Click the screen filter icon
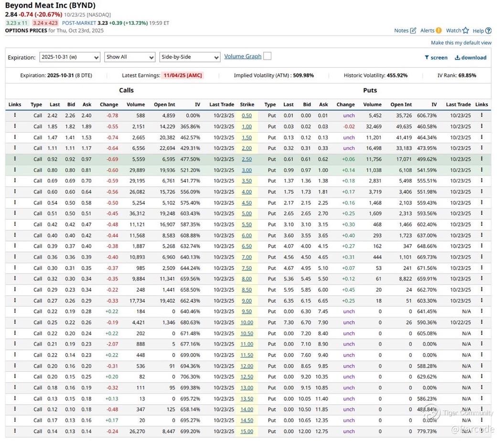504x441 pixels. click(427, 58)
